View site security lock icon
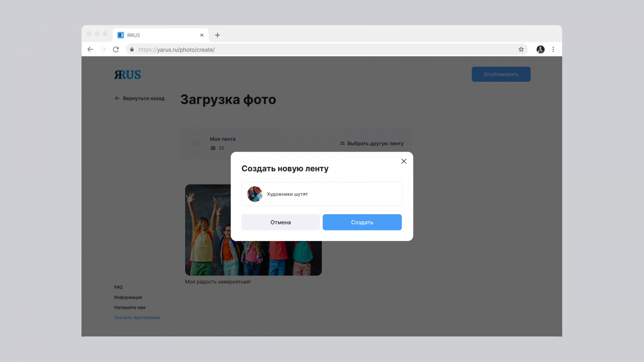This screenshot has width=644, height=362. tap(132, 49)
